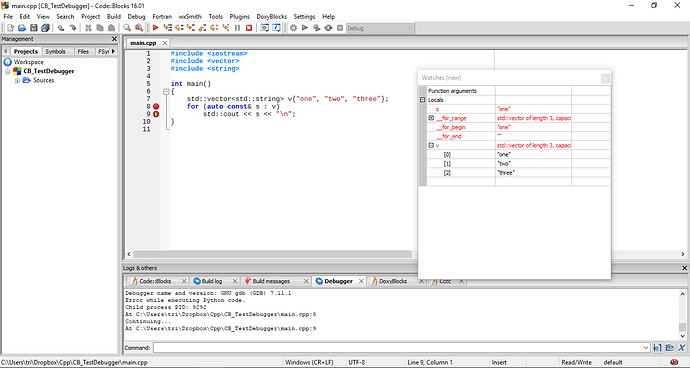Screen dimensions: 690x368
Task: Pause the debugger with the break icon
Action: tap(237, 28)
